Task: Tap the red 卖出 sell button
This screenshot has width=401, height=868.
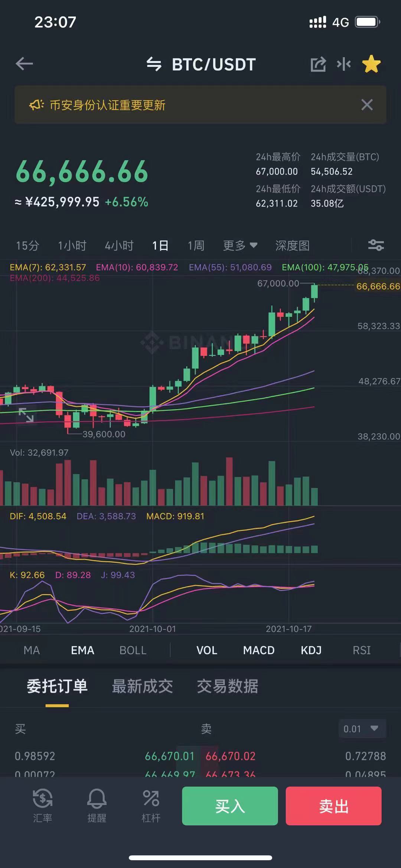Action: 333,806
